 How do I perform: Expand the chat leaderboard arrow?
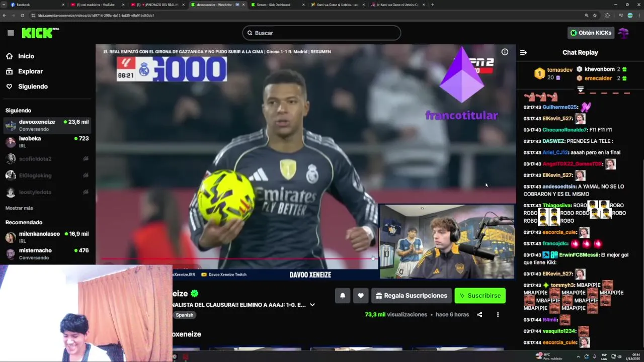coord(580,89)
